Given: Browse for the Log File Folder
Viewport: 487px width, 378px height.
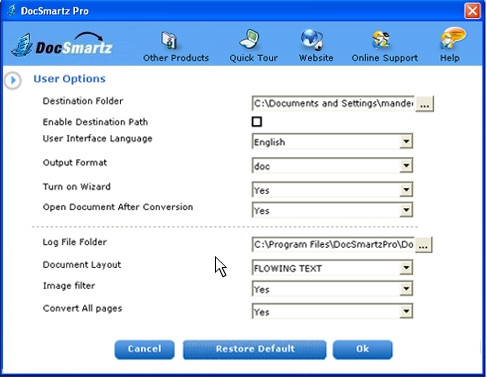Looking at the screenshot, I should point(423,245).
